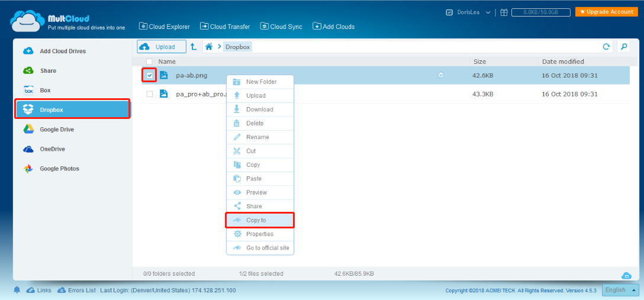644x300 pixels.
Task: Click the gift icon beside storage bar
Action: pos(504,12)
